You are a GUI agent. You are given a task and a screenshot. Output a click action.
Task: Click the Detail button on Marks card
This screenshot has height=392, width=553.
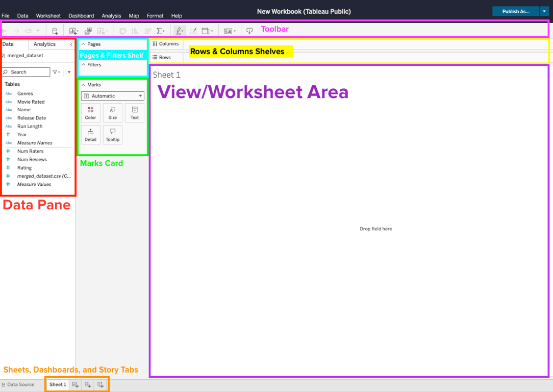[x=91, y=135]
